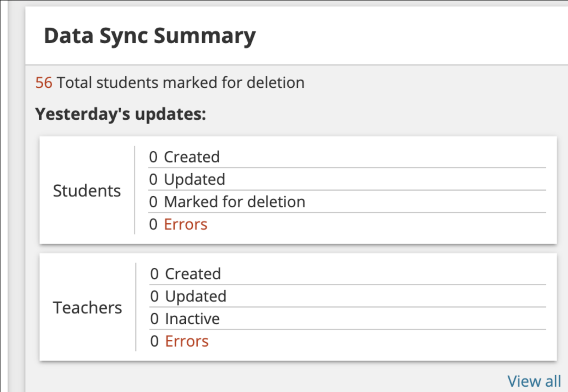Click the zero count beside Teachers Created

pyautogui.click(x=154, y=274)
